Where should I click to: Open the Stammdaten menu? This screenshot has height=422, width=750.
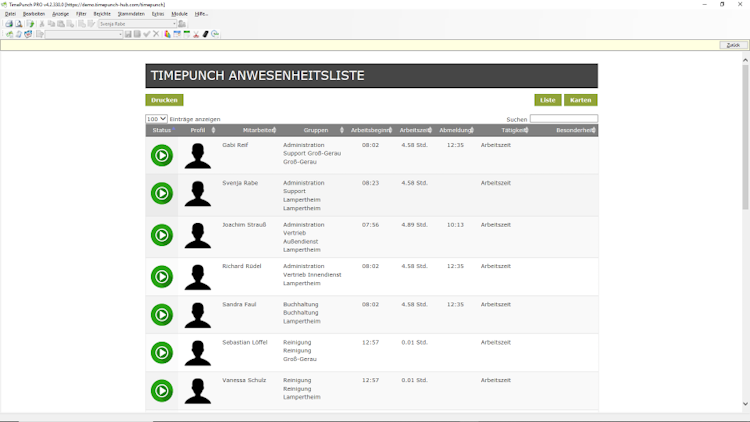[x=131, y=14]
